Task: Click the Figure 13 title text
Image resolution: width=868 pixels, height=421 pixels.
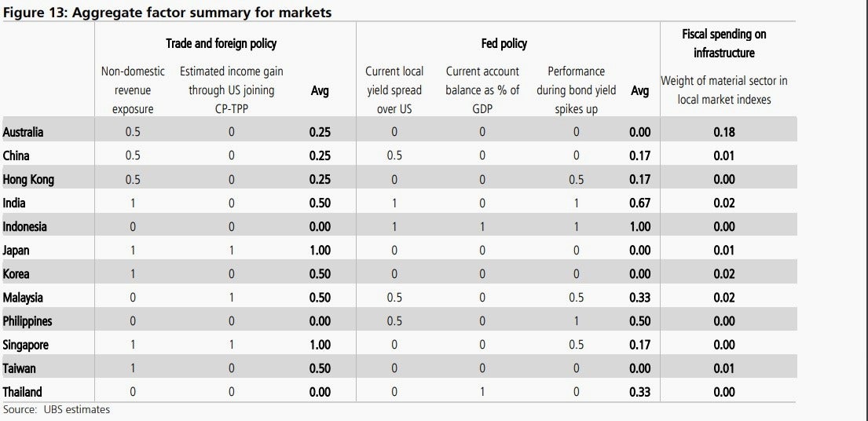Action: tap(167, 12)
